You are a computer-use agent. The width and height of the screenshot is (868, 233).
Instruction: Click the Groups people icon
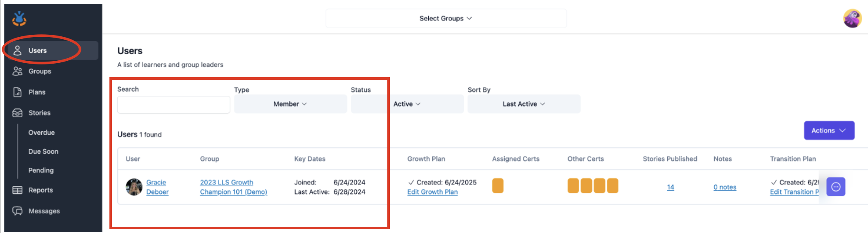(17, 71)
